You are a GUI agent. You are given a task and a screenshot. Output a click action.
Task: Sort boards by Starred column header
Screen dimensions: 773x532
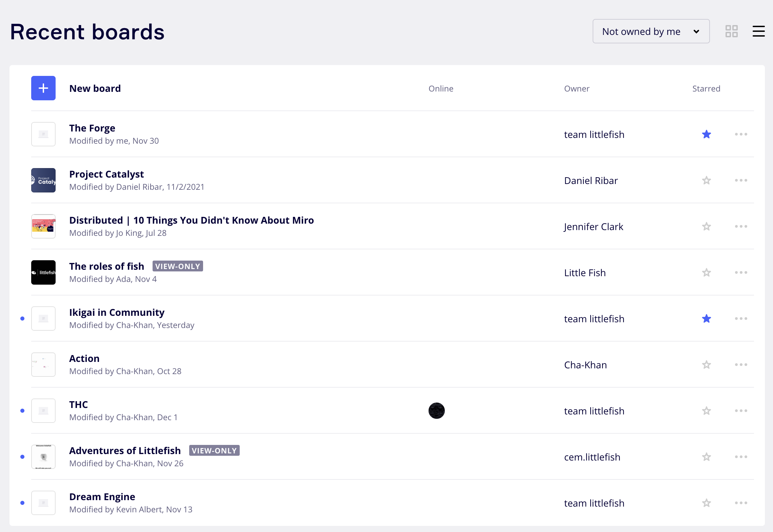tap(706, 89)
